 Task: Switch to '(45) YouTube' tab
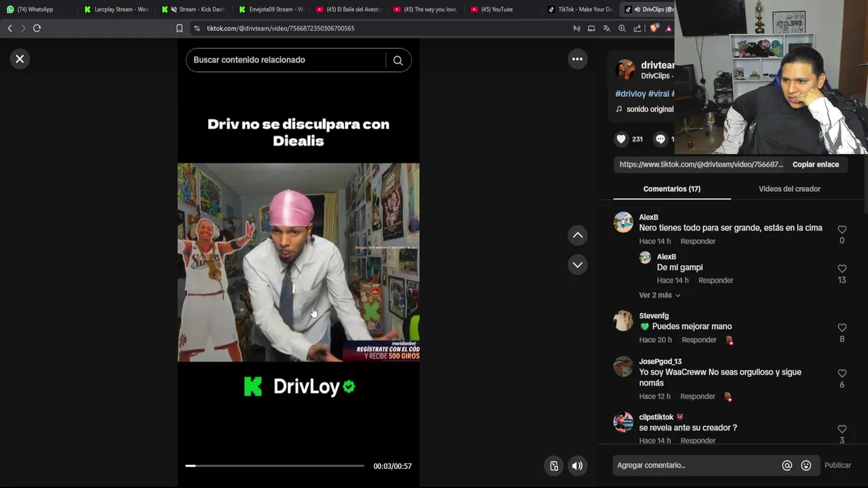[503, 9]
